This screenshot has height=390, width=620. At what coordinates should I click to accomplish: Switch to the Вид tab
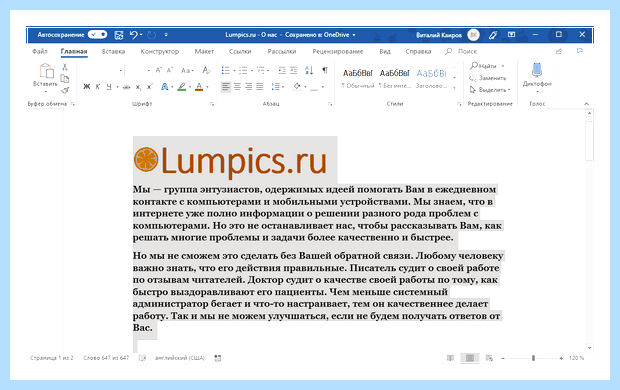click(385, 51)
